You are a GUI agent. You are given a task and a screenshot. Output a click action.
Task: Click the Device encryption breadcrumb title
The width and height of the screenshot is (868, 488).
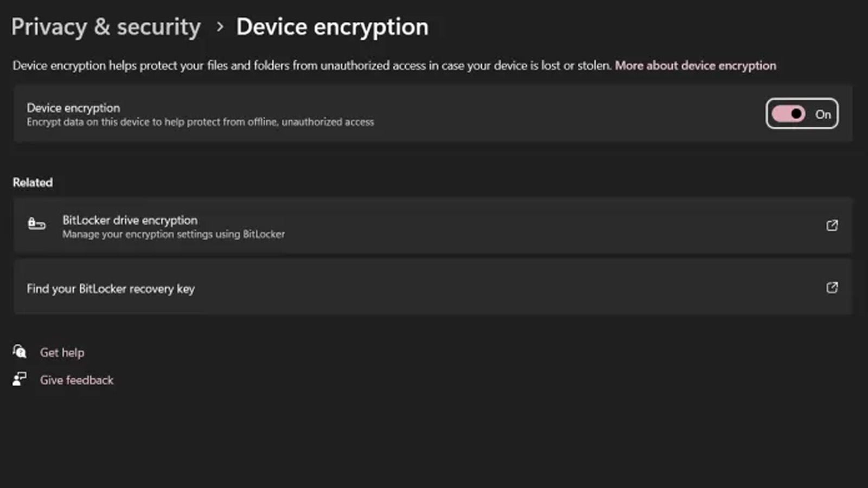point(332,27)
